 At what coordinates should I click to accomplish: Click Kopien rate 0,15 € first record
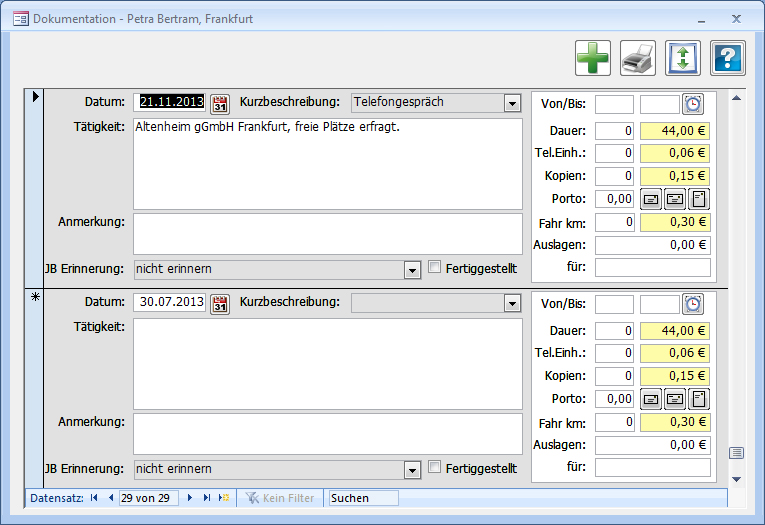[675, 176]
